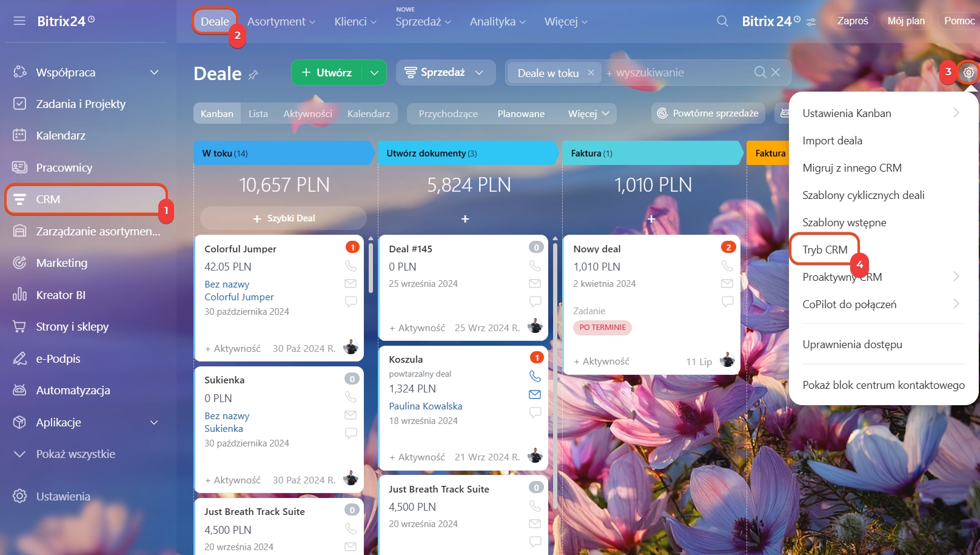980x555 pixels.
Task: Click phone icon on Colorful Jumper card
Action: (x=351, y=266)
